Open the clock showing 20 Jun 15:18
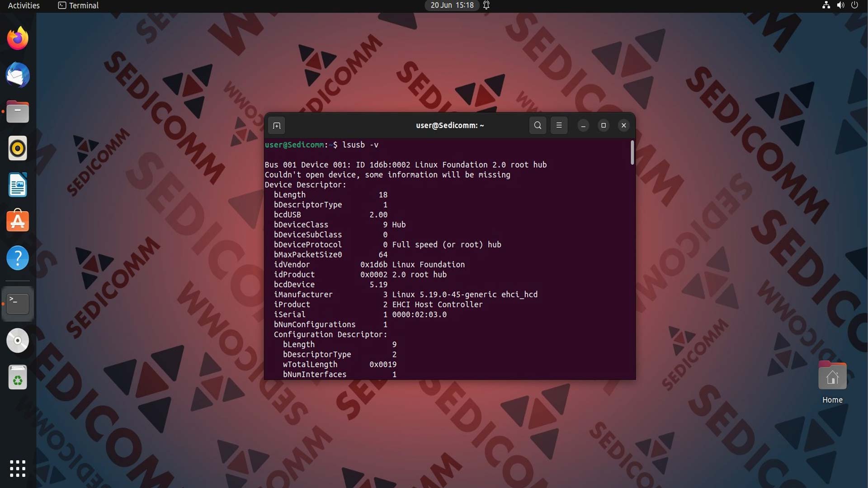 point(452,5)
